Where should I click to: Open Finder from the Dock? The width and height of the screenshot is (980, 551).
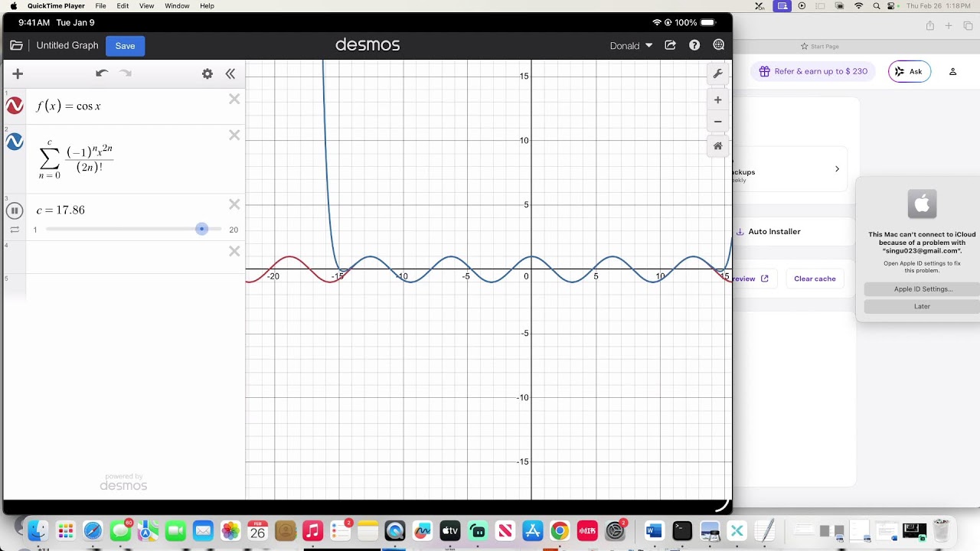38,530
